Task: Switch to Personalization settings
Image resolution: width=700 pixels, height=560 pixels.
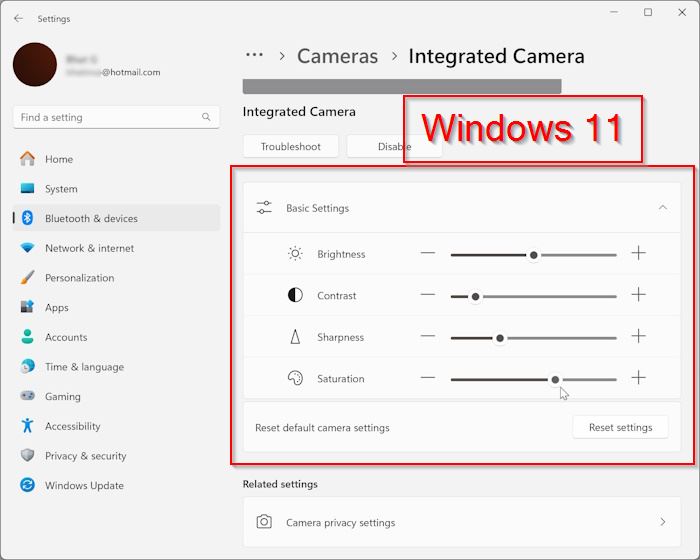Action: point(116,277)
